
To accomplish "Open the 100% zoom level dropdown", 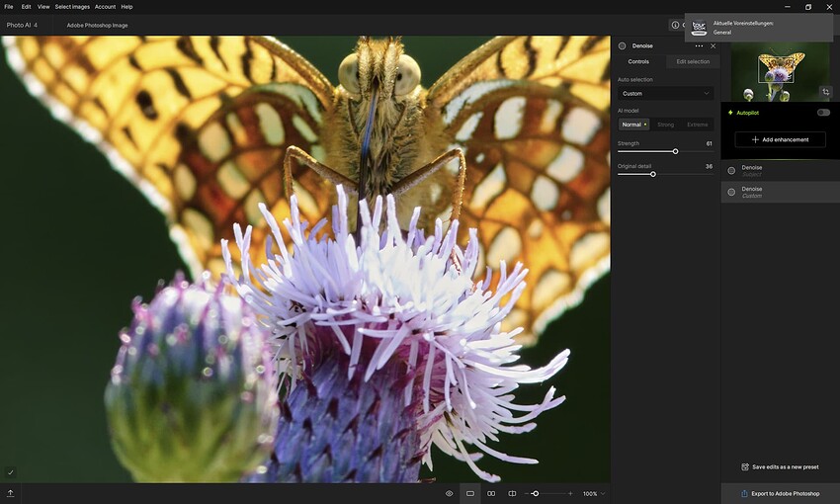I will click(593, 493).
